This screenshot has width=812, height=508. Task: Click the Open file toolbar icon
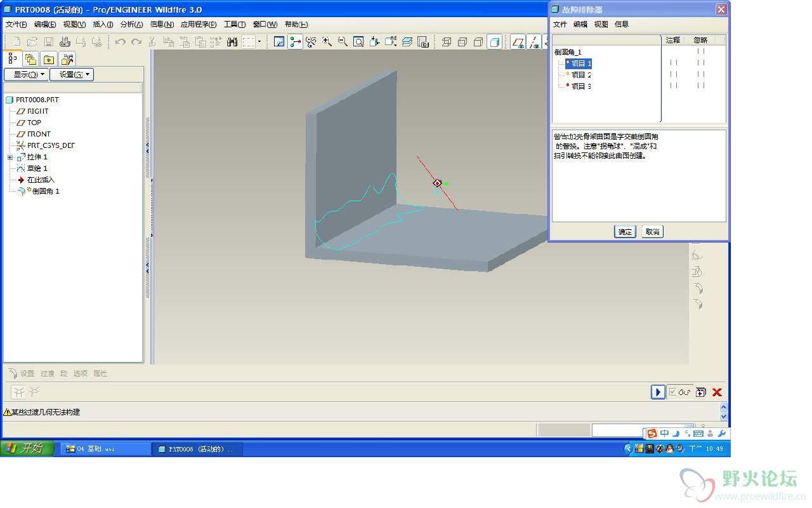(32, 42)
